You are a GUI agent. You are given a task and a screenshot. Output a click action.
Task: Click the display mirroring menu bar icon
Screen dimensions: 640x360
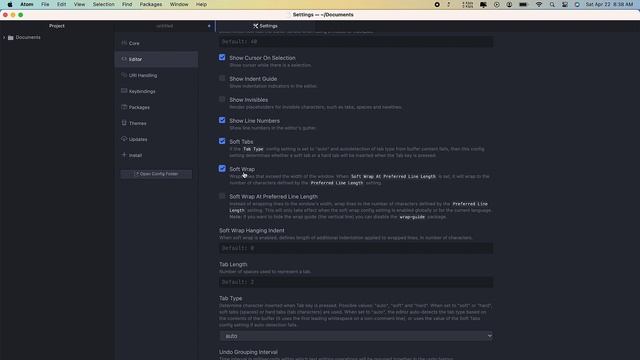tap(483, 4)
